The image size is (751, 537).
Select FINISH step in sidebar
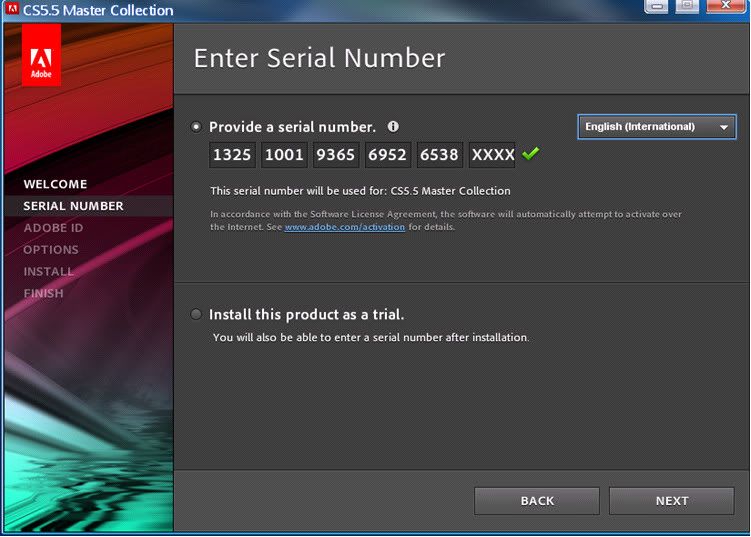tap(43, 293)
